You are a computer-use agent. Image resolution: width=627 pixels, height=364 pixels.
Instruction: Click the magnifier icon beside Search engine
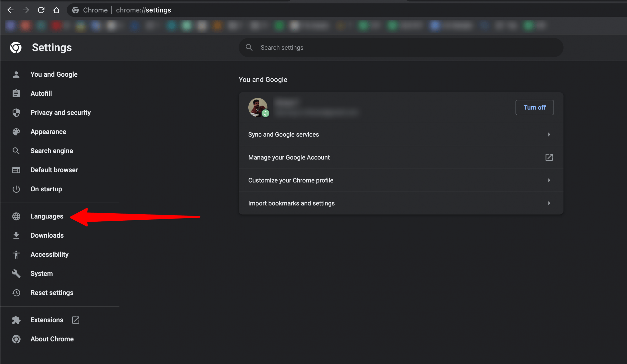[16, 151]
